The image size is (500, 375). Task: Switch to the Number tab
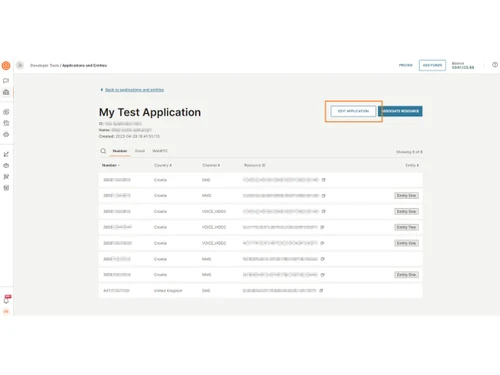point(120,151)
